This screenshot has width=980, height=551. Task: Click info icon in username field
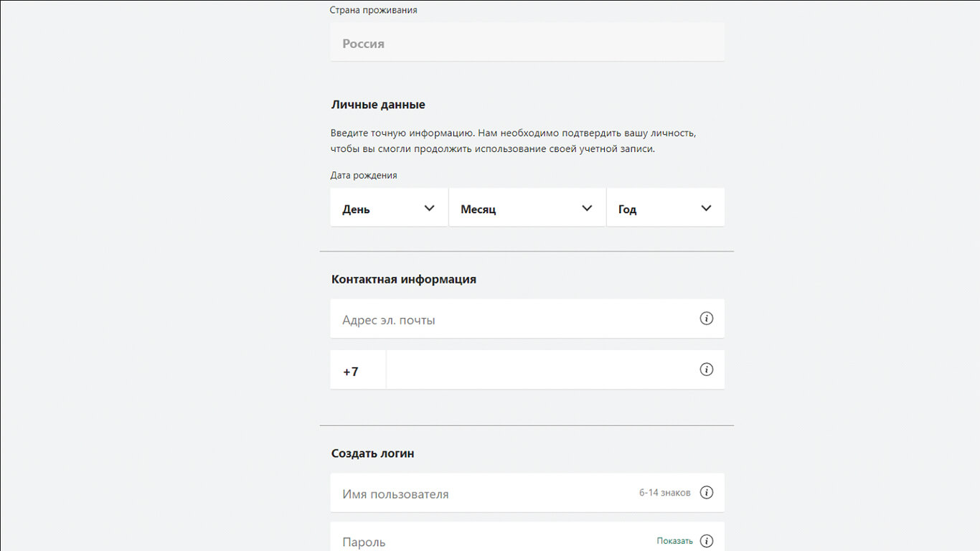point(707,493)
